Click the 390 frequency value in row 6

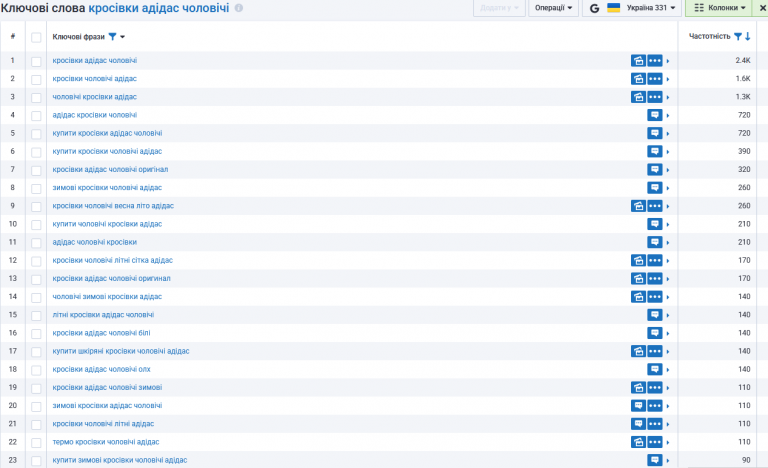coord(744,151)
